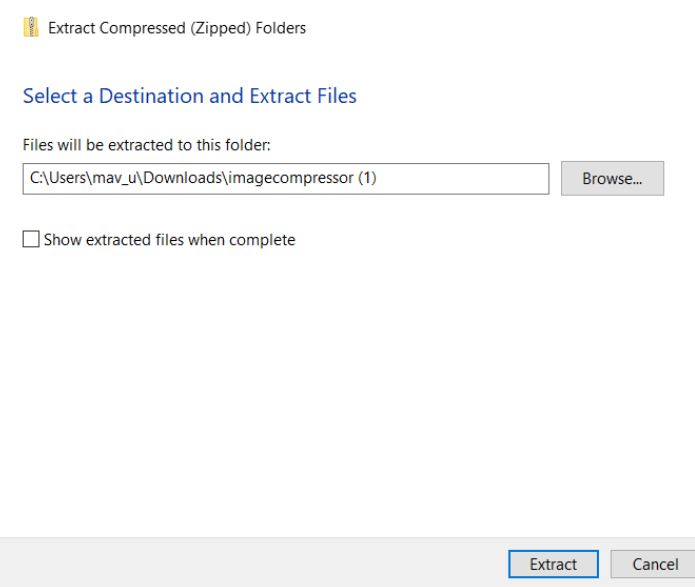
Task: Click the Browse... button
Action: (612, 178)
